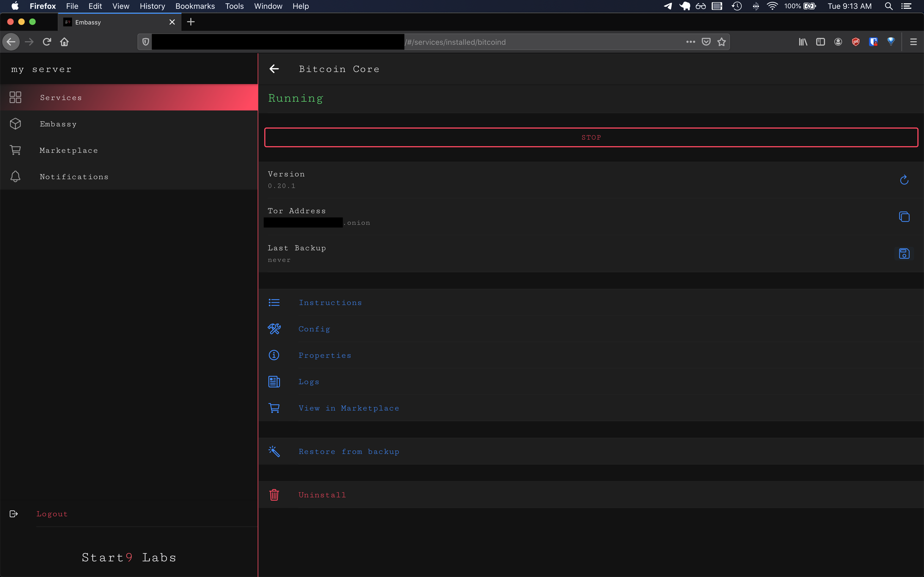This screenshot has width=924, height=577.
Task: Open Properties link
Action: (x=324, y=355)
